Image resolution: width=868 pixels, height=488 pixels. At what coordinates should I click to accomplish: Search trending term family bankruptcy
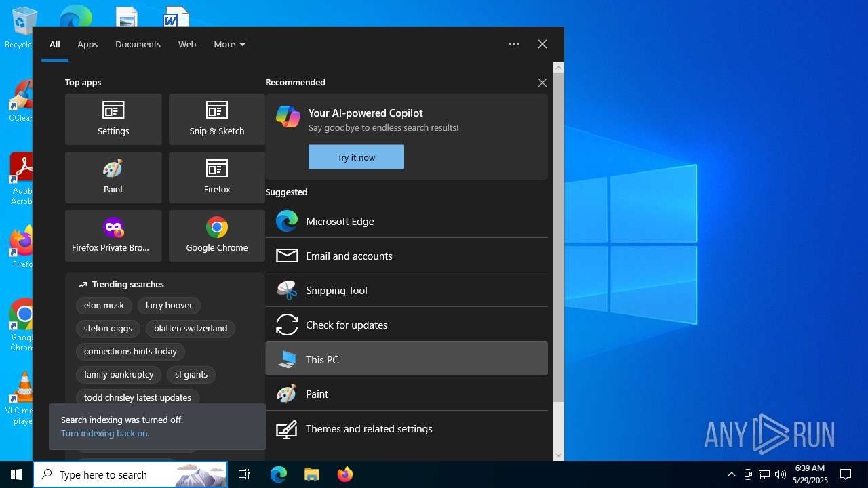[x=119, y=375]
